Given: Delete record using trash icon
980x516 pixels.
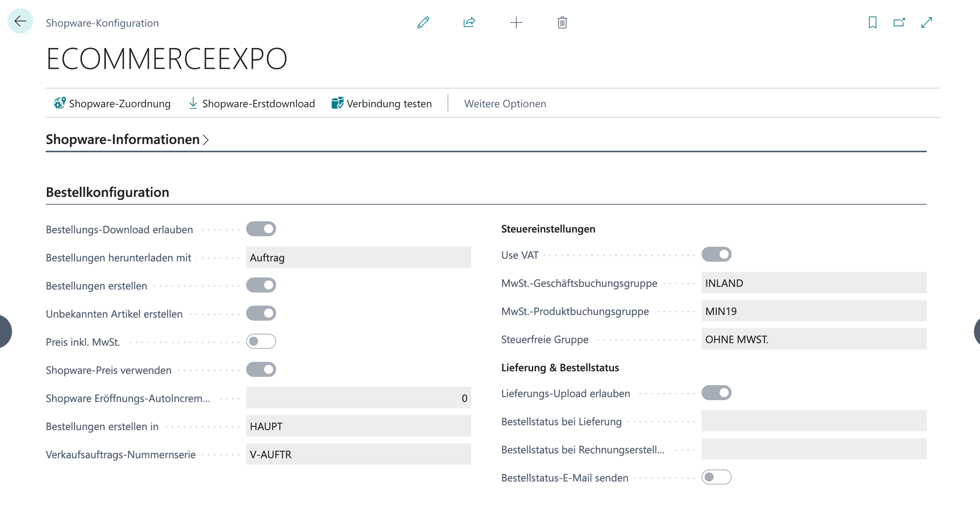Looking at the screenshot, I should (x=562, y=22).
